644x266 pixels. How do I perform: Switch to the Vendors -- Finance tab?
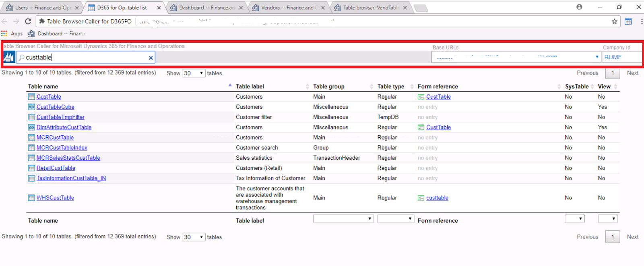pos(288,8)
